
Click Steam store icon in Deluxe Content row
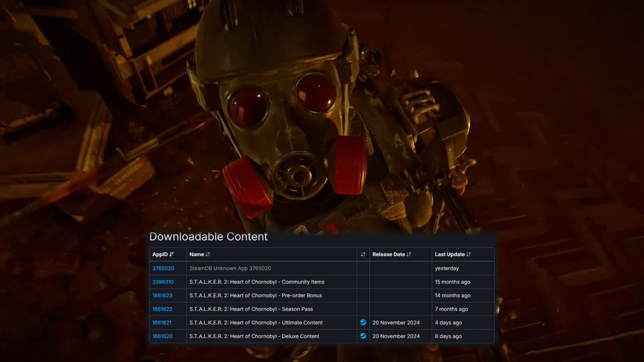(x=363, y=336)
